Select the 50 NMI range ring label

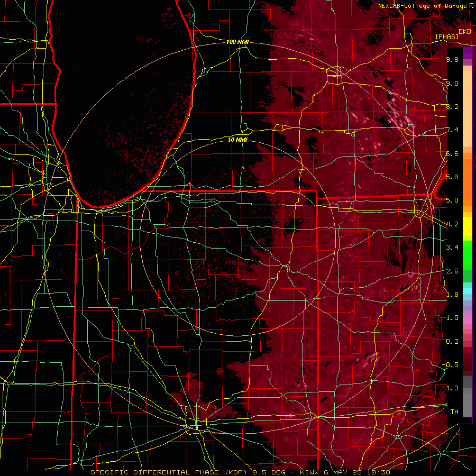(237, 140)
